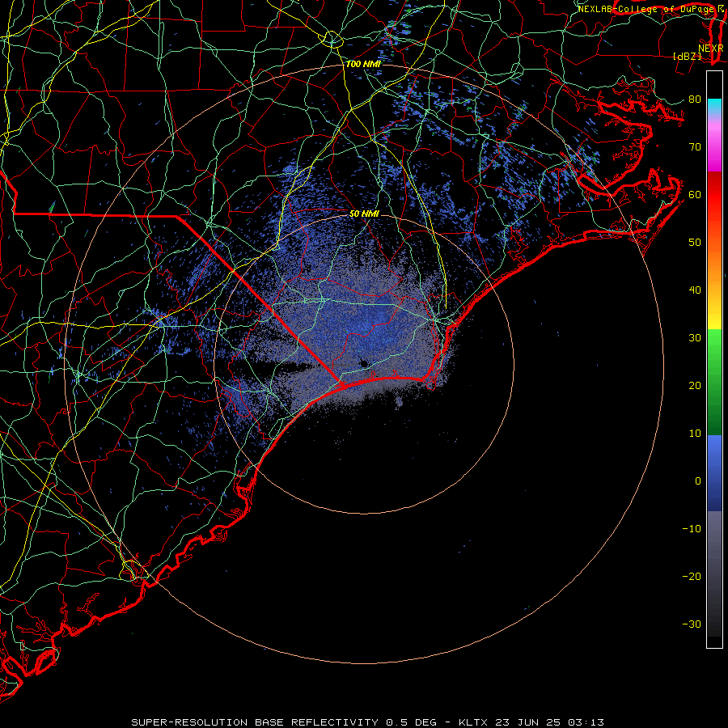This screenshot has width=728, height=728.
Task: Click the -30 value on the dBZ scale
Action: click(692, 624)
